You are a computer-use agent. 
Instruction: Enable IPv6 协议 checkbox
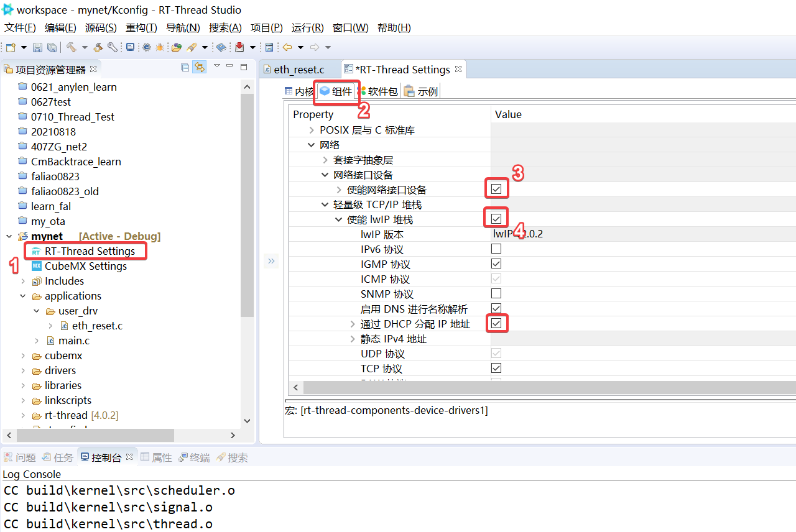click(496, 249)
